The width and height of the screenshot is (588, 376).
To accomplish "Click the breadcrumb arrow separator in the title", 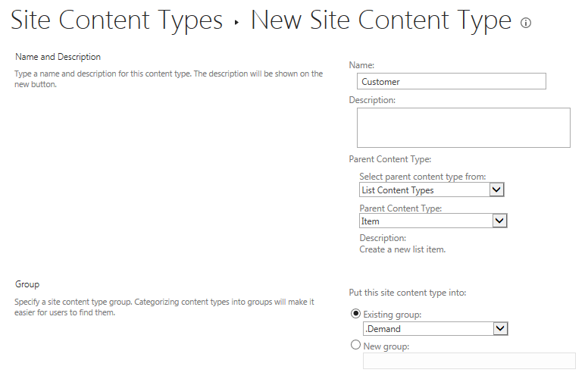I will point(236,23).
